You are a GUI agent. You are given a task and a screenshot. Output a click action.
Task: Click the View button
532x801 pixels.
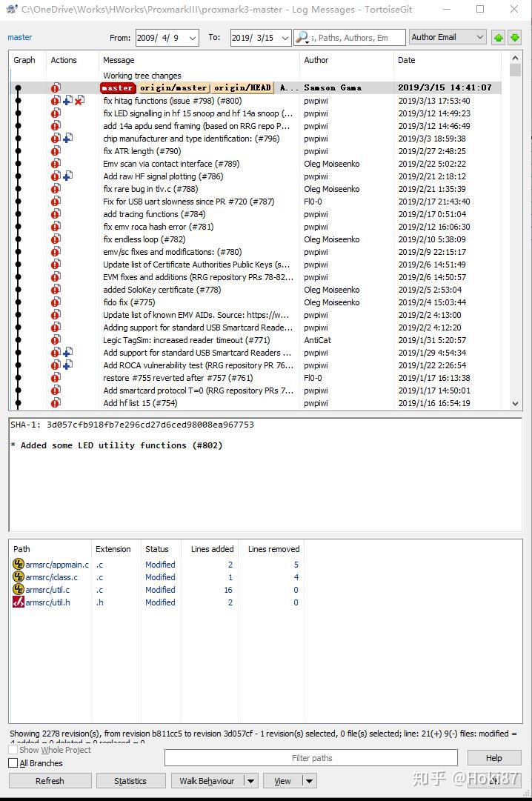tap(282, 780)
